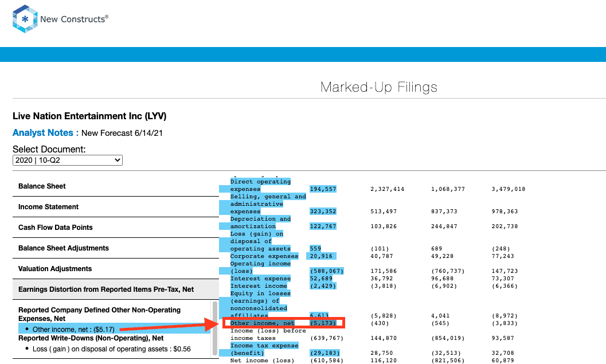606x364 pixels.
Task: Click the 'New Forecast 6/14/21' note text
Action: 122,133
